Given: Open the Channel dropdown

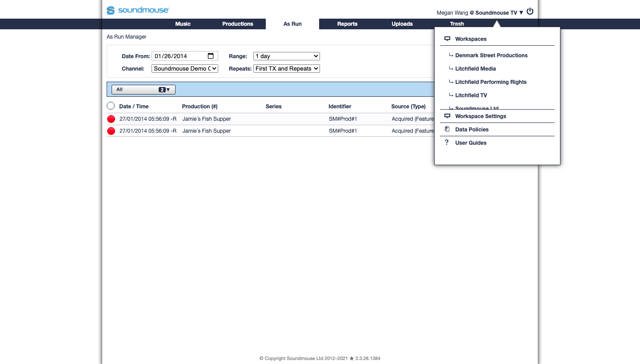Looking at the screenshot, I should tap(185, 69).
